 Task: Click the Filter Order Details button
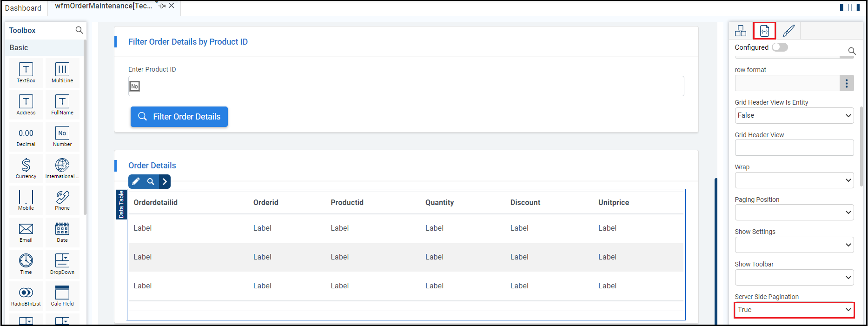(179, 117)
